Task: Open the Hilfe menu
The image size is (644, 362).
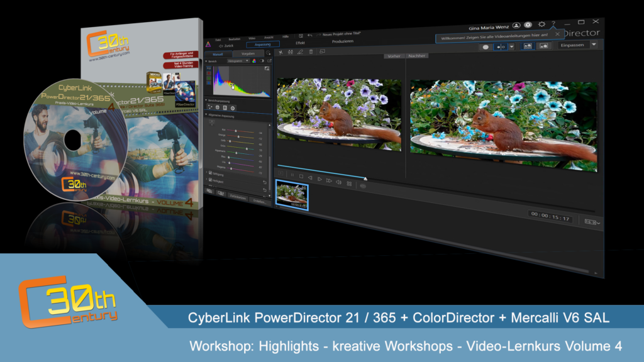Action: pos(286,36)
